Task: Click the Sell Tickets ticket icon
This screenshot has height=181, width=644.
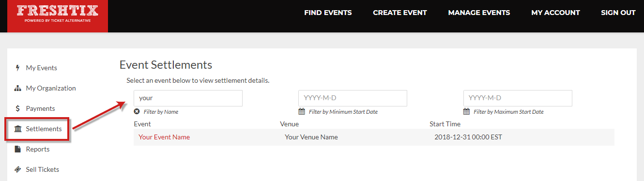Action: [x=18, y=169]
